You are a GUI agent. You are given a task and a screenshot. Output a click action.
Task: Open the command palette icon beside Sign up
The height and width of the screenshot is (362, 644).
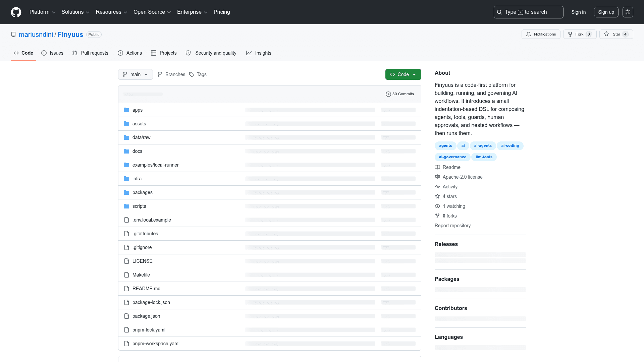(628, 12)
